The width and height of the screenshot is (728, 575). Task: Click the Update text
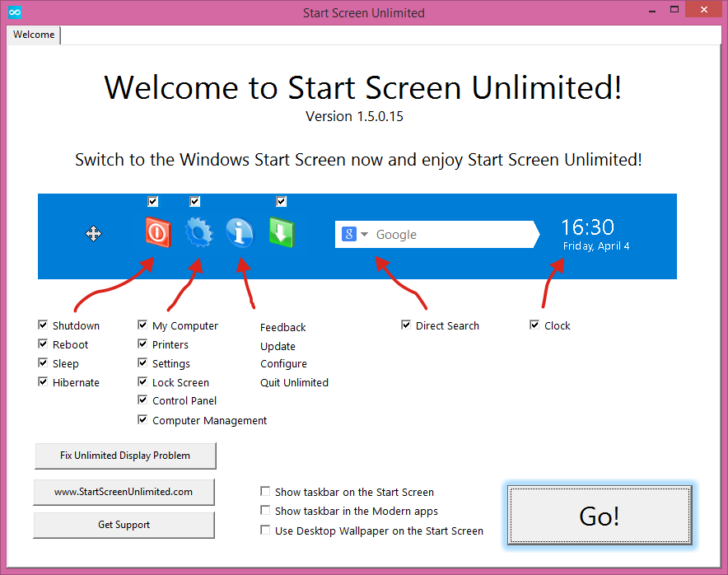pos(278,347)
